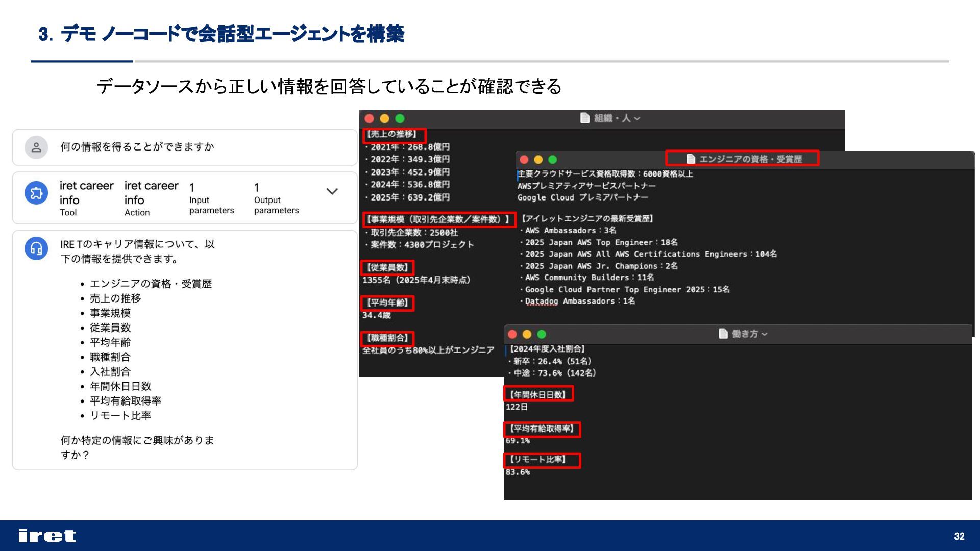Click line AWS Community Builders:11名

[x=587, y=278]
